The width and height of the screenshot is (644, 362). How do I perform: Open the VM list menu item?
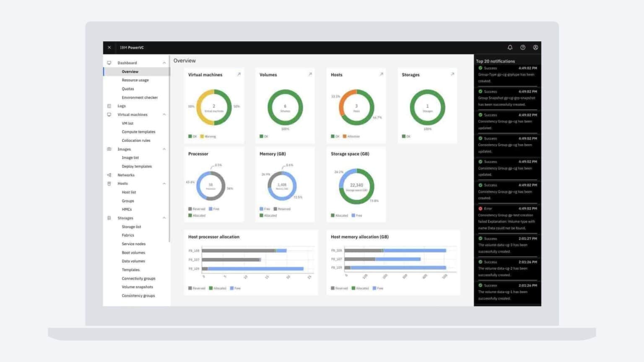[127, 123]
